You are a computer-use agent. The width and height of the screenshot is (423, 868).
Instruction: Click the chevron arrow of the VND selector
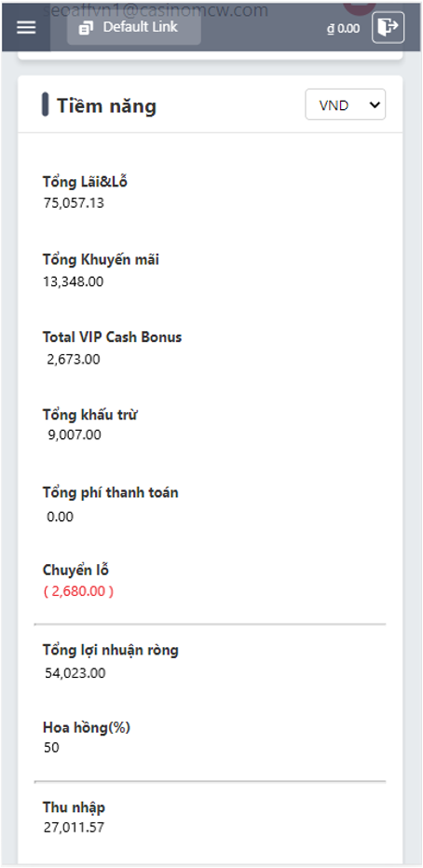(375, 104)
